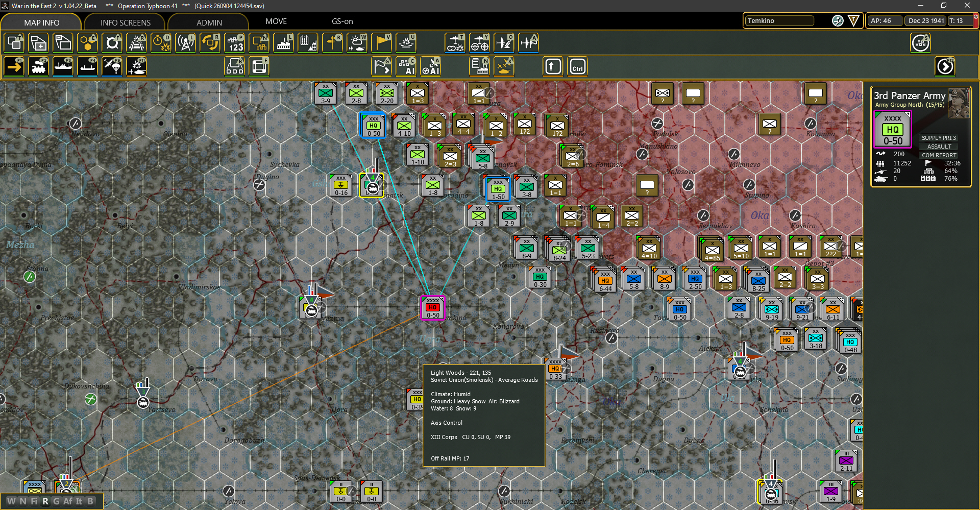Toggle unit counters view (T hotkey icon)
980x510 pixels.
tap(14, 43)
